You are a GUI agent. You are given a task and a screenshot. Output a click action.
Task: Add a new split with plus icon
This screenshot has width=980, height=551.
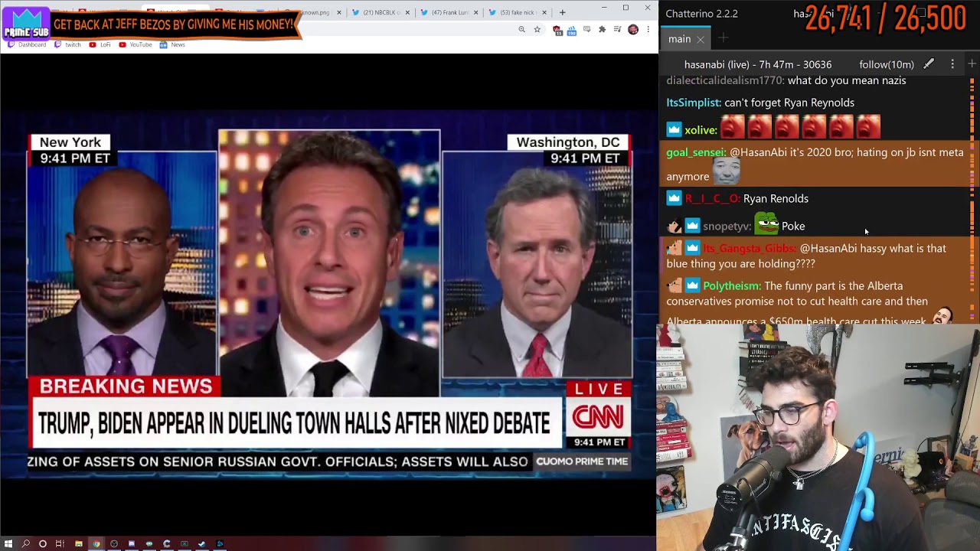(x=972, y=64)
